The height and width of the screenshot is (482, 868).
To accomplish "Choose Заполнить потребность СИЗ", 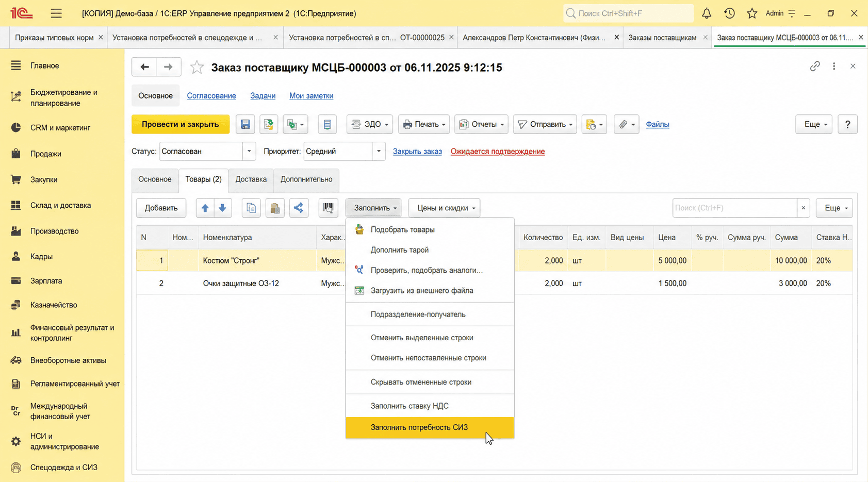I will (x=430, y=427).
